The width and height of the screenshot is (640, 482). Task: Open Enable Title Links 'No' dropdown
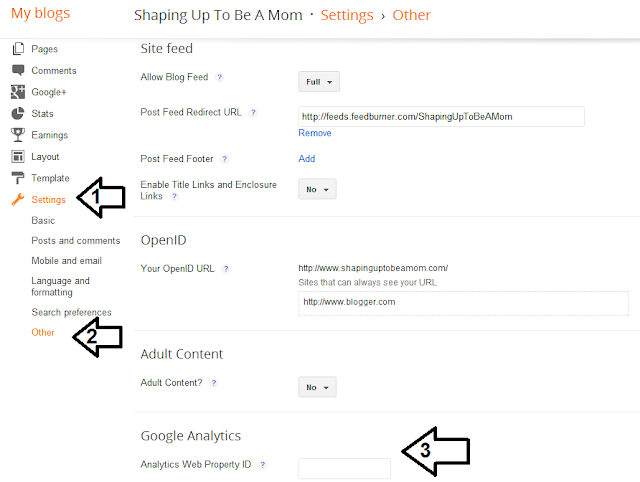point(318,189)
